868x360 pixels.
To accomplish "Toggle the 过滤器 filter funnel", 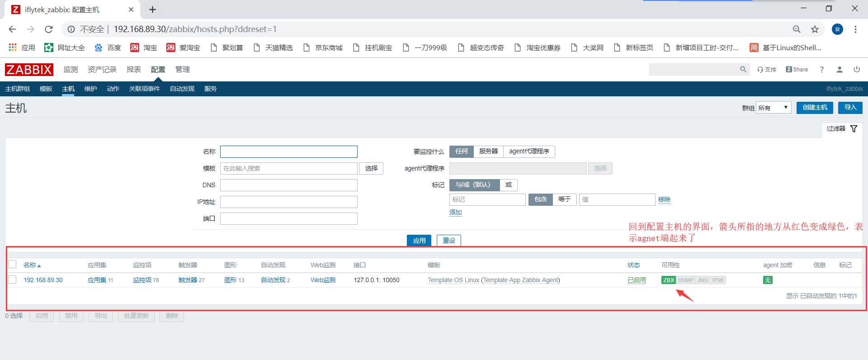I will pos(854,129).
